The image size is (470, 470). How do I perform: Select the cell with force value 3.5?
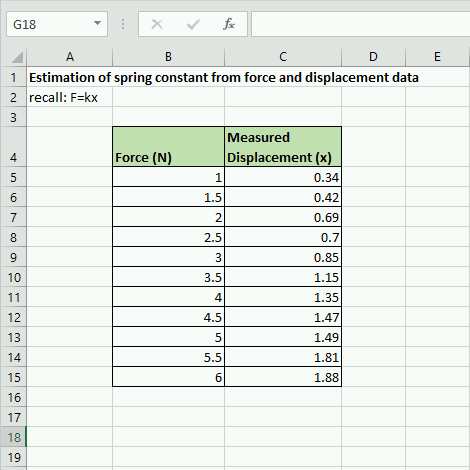click(x=169, y=277)
